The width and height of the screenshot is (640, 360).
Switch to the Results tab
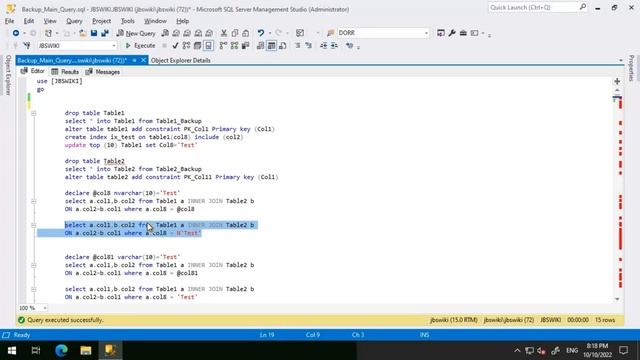pos(65,72)
